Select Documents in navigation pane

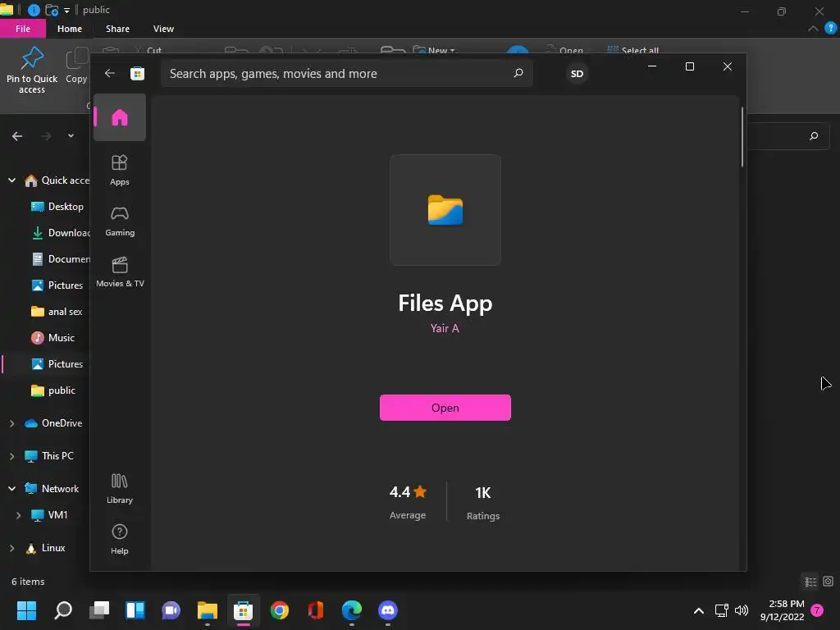(60, 259)
